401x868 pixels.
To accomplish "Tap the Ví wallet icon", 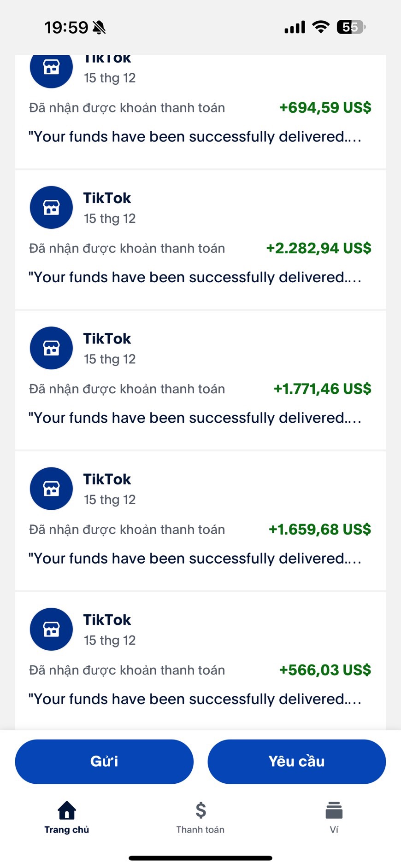I will tap(334, 810).
